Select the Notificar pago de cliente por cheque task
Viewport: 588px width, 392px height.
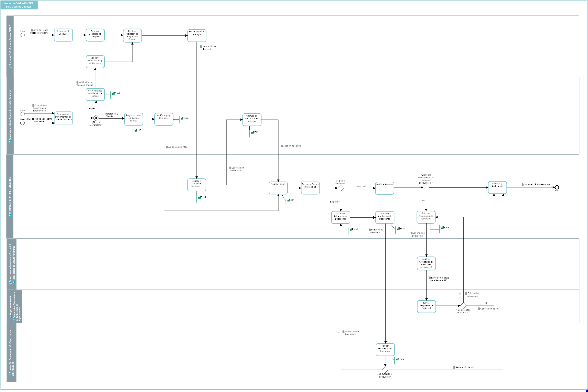95,95
